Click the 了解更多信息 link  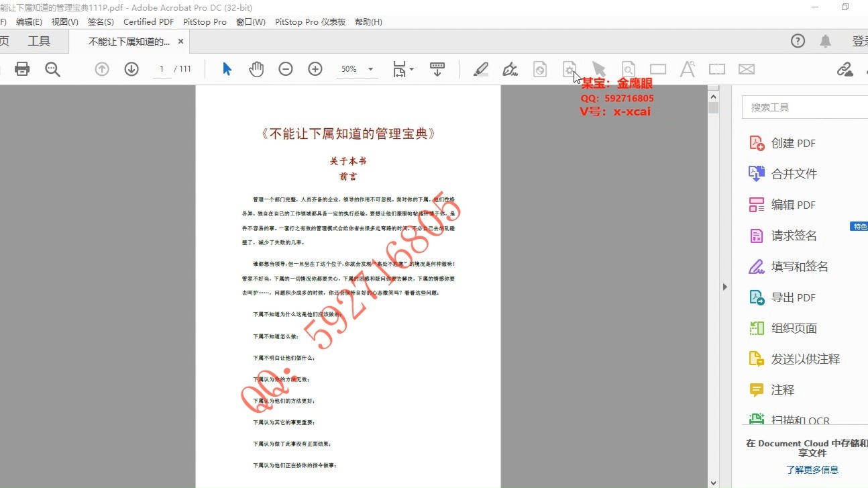tap(812, 470)
